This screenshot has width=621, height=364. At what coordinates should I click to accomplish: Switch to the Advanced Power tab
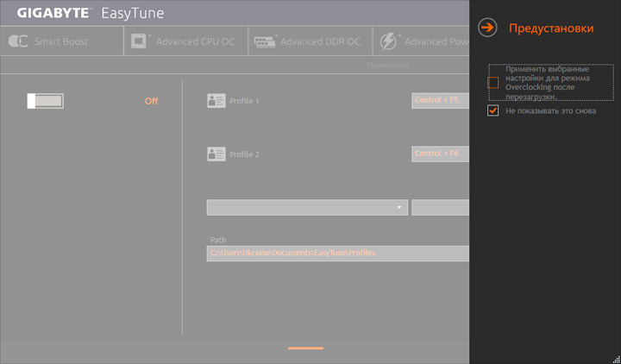click(421, 41)
